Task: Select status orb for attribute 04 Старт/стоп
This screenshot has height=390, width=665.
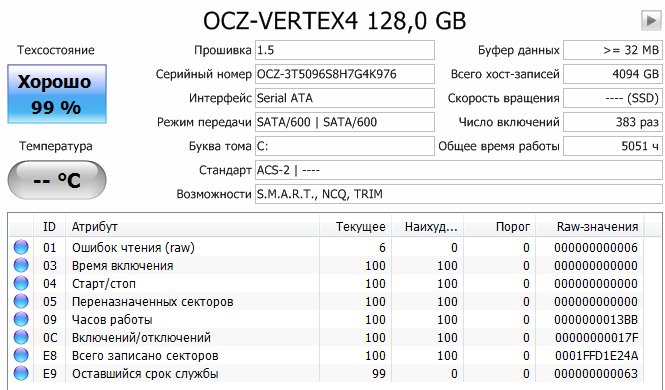Action: click(21, 283)
